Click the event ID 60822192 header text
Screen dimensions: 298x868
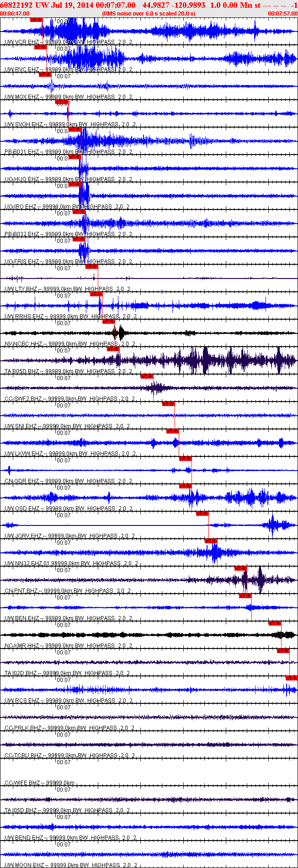16,5
